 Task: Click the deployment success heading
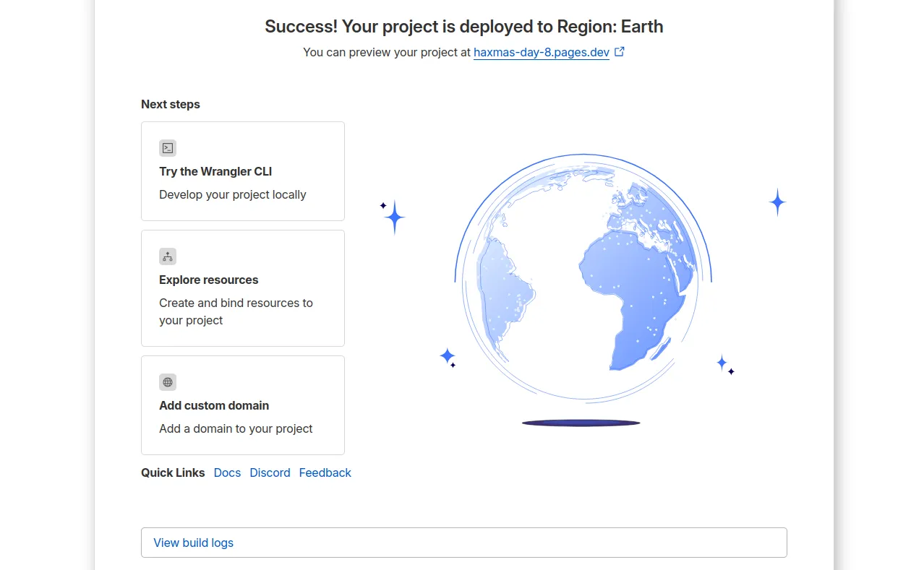coord(463,26)
